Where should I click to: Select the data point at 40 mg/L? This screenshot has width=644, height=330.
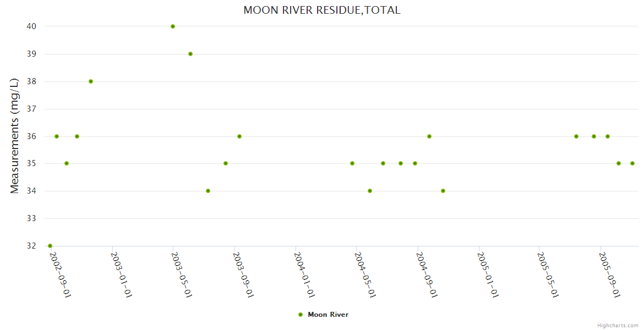173,26
